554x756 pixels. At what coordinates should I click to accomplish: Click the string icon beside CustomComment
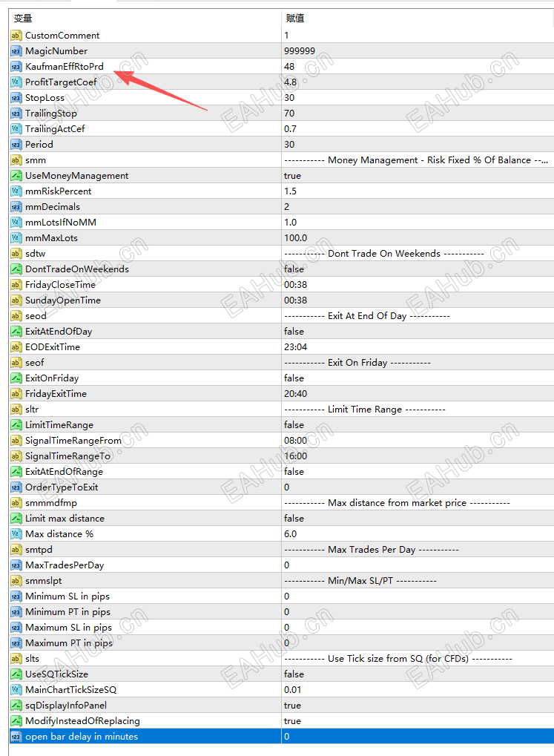pos(16,35)
